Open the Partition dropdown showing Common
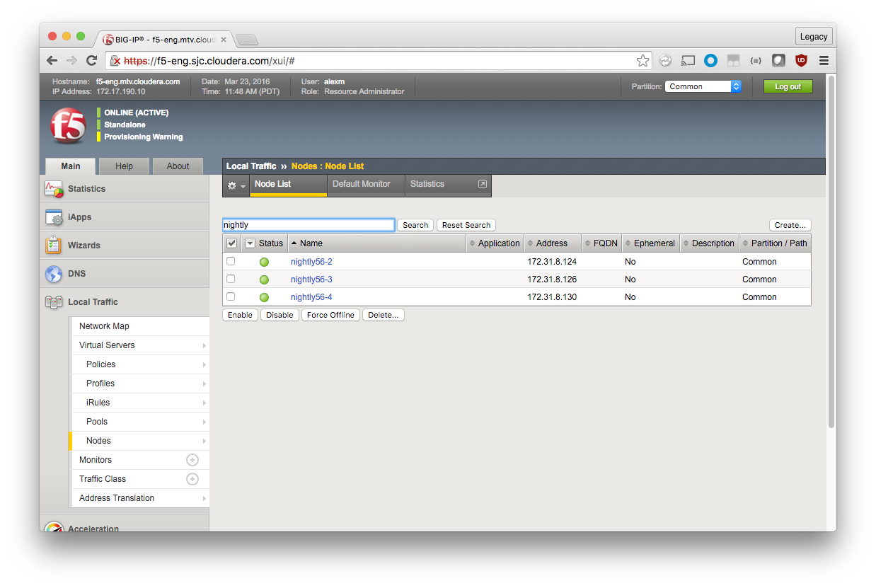Image resolution: width=876 pixels, height=588 pixels. 703,86
